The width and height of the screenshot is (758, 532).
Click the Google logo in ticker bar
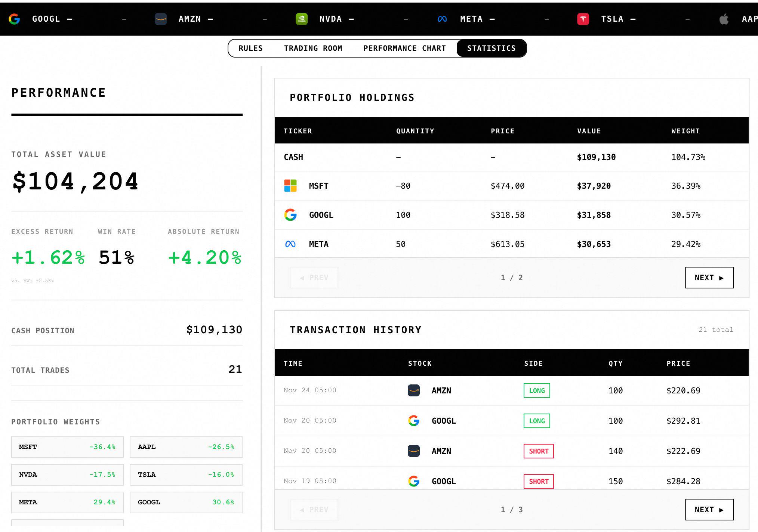14,19
